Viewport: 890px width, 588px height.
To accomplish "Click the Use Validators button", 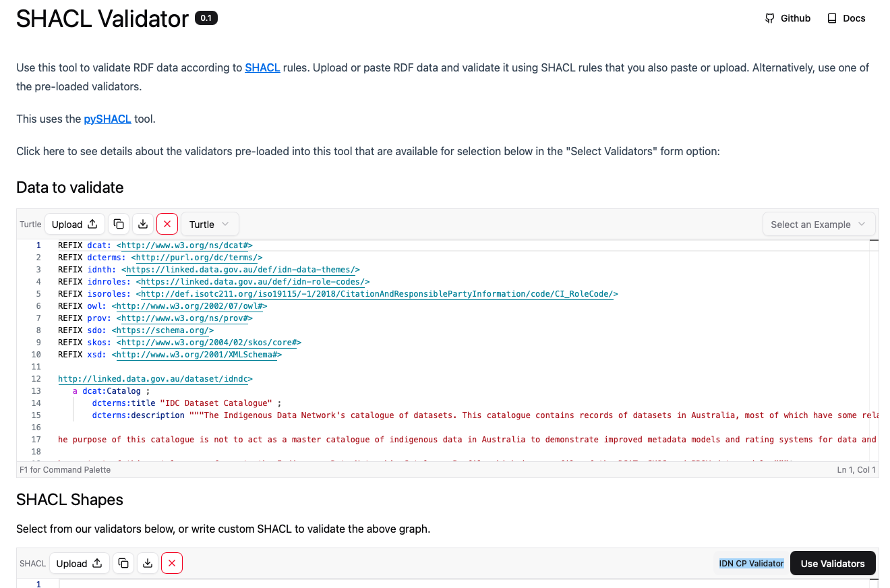I will point(833,563).
